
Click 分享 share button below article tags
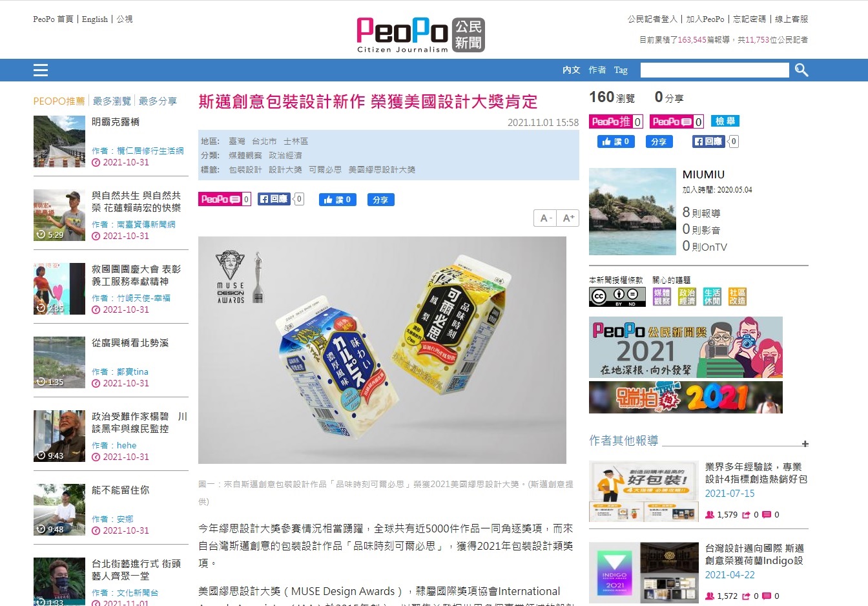380,200
